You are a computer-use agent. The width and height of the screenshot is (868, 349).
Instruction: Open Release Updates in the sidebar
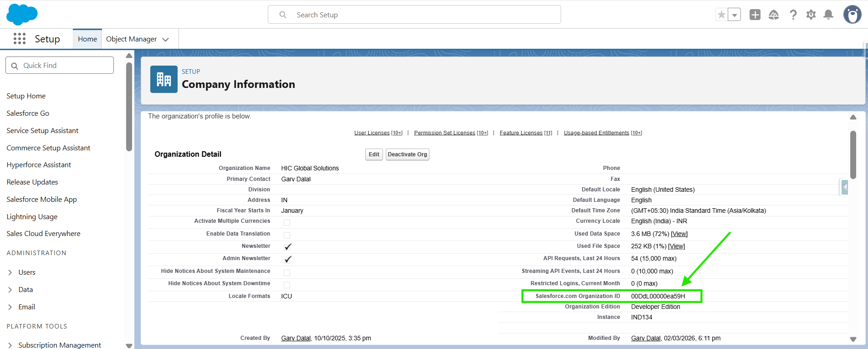click(x=32, y=182)
